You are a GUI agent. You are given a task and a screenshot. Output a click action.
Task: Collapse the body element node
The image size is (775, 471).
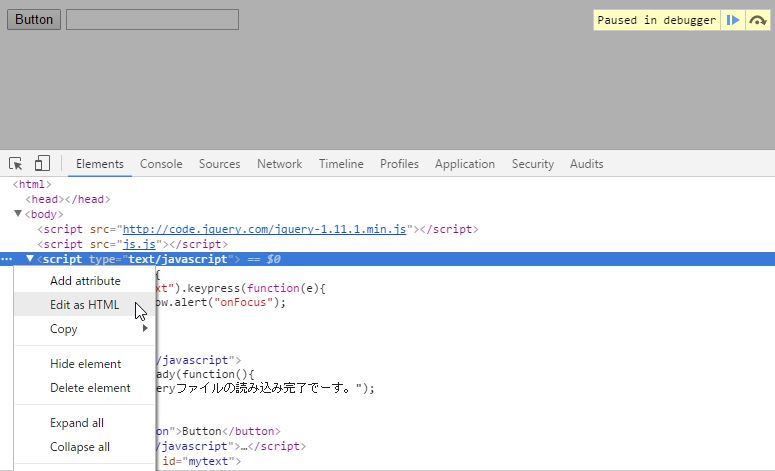18,214
